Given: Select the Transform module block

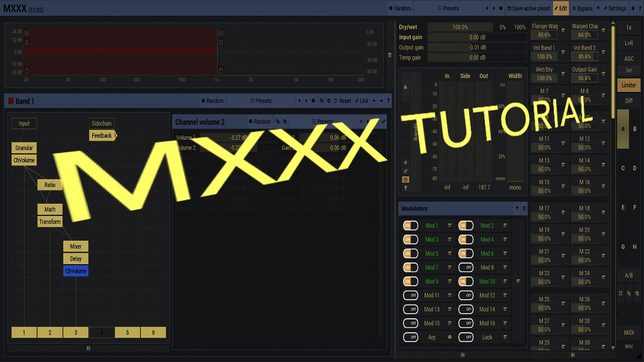Looking at the screenshot, I should pyautogui.click(x=50, y=222).
